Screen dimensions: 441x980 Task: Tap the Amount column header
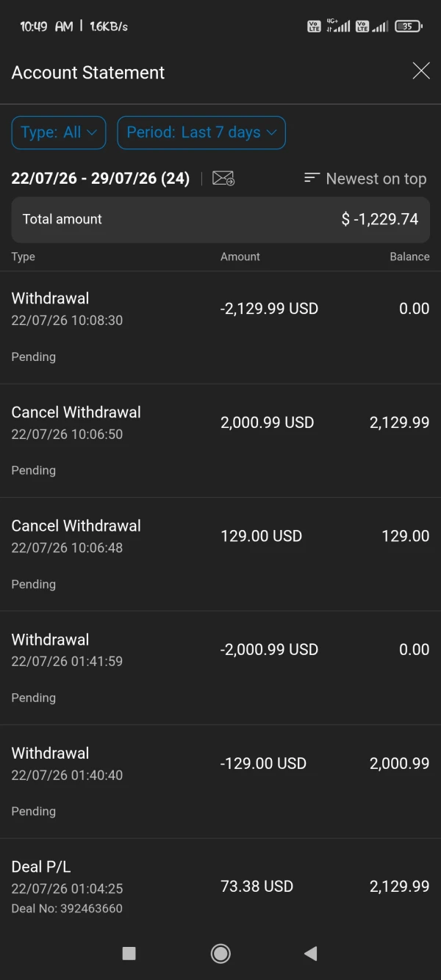(240, 257)
